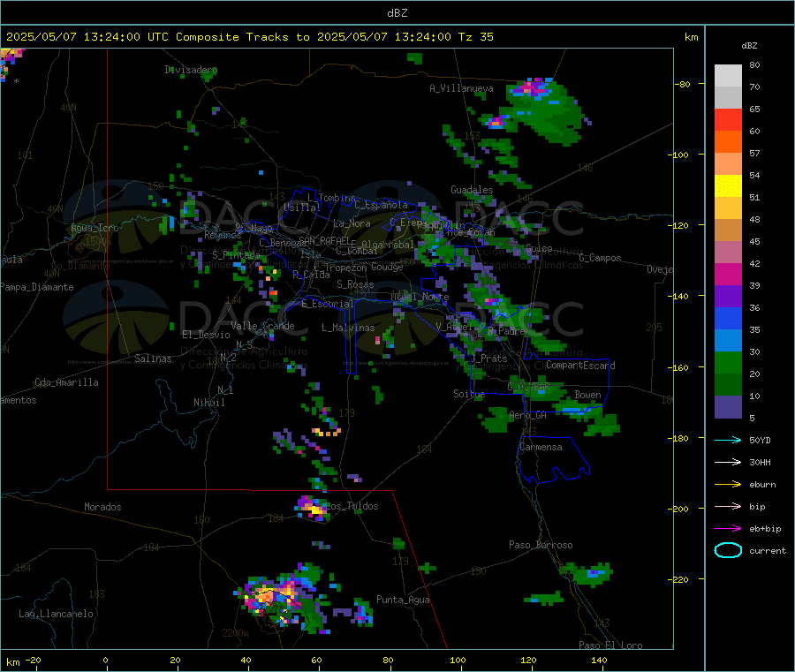Viewport: 795px width, 672px height.
Task: Click the yellow eburn arrow legend icon
Action: (728, 485)
